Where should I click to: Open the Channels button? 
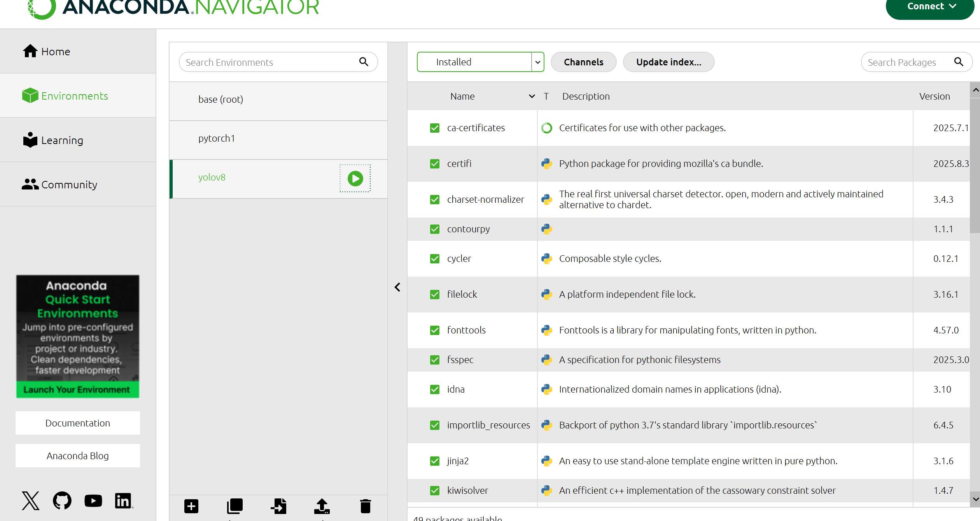click(x=583, y=62)
